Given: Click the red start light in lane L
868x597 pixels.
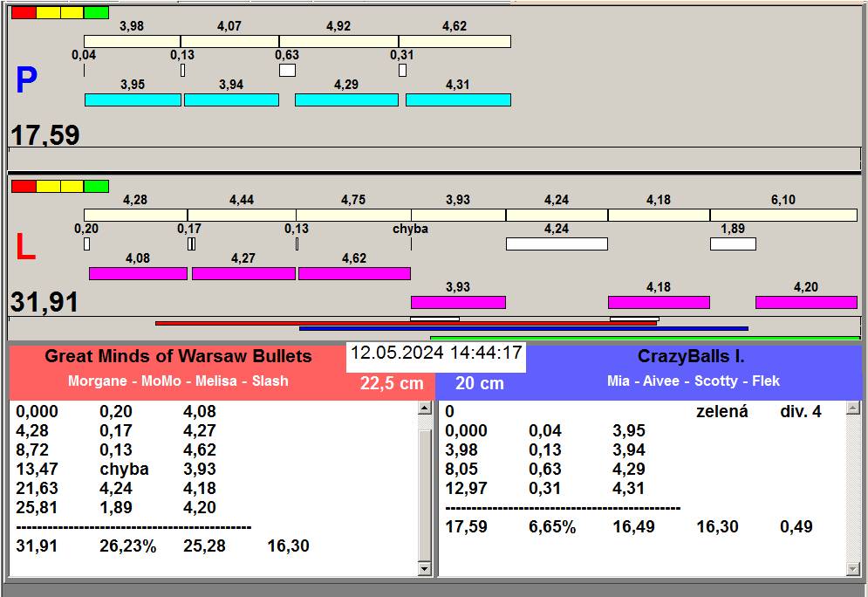Looking at the screenshot, I should click(24, 186).
